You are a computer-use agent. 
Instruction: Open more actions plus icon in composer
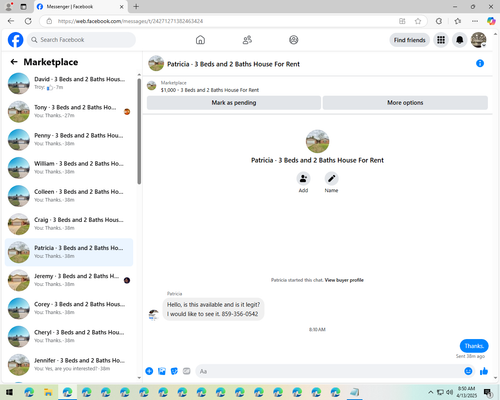tap(149, 371)
